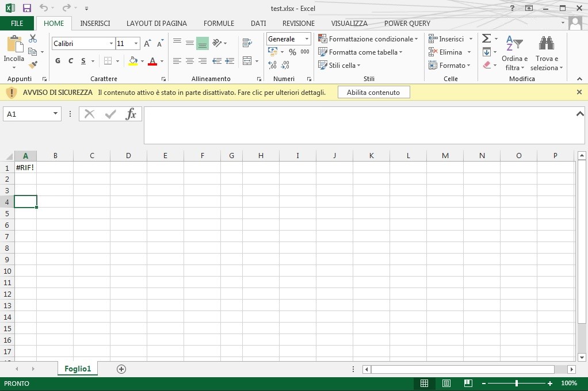Align text to the top
Viewport: 588px width, 391px height.
[177, 42]
